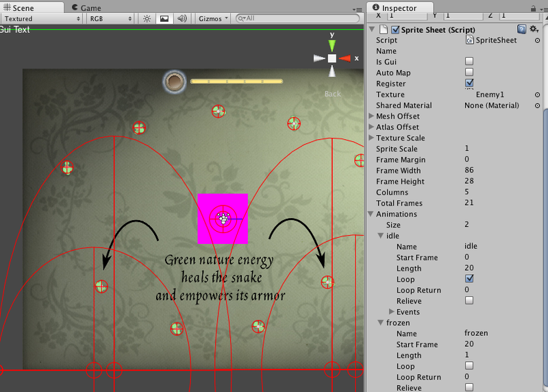Collapse the idle animation entry
The height and width of the screenshot is (392, 548).
tap(381, 236)
